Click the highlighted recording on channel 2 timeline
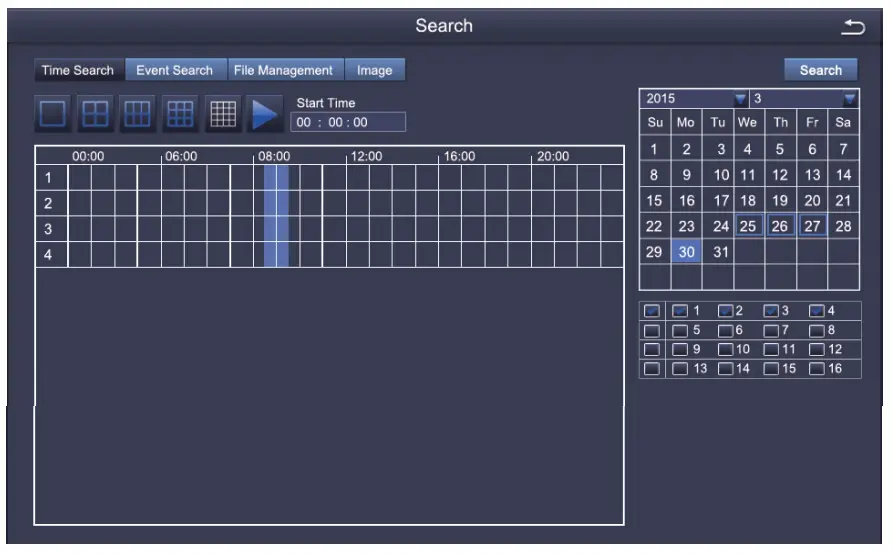The height and width of the screenshot is (554, 892). point(276,203)
